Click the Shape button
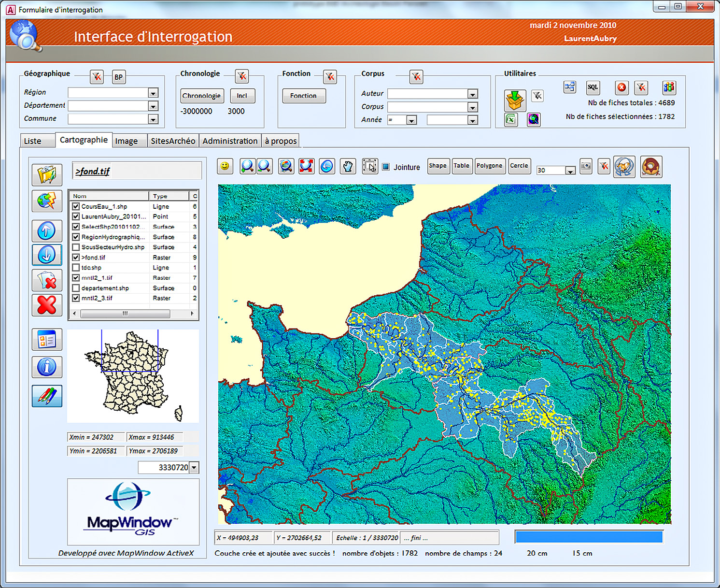This screenshot has width=720, height=588. pos(438,166)
